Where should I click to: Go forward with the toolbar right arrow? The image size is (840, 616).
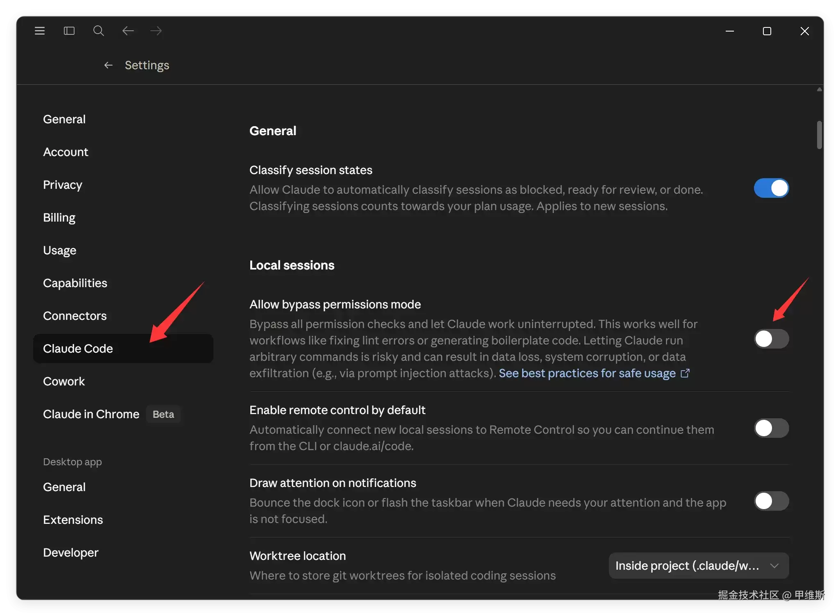[156, 31]
